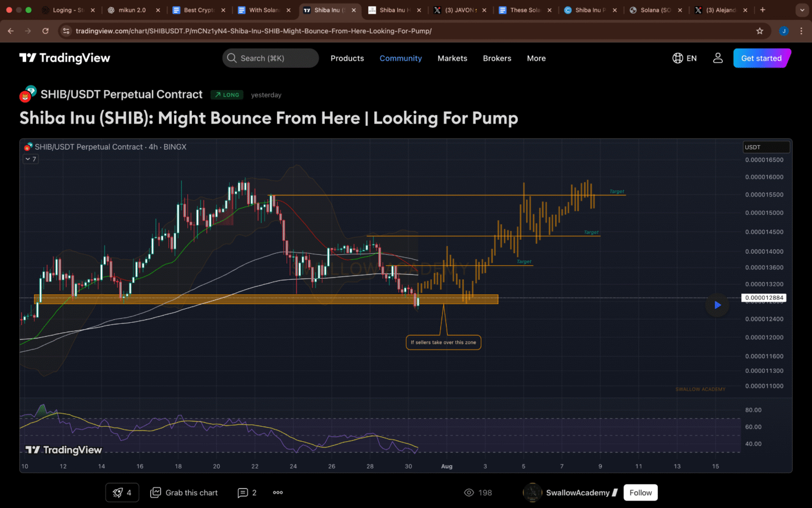Open the Chrome three-dot menu
The image size is (812, 508).
(801, 31)
